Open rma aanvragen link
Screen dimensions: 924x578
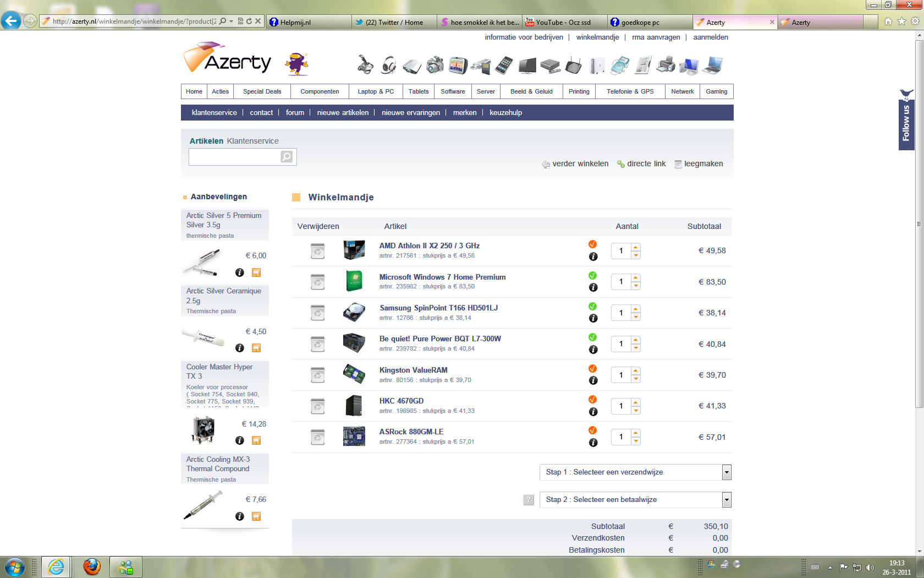pos(656,37)
